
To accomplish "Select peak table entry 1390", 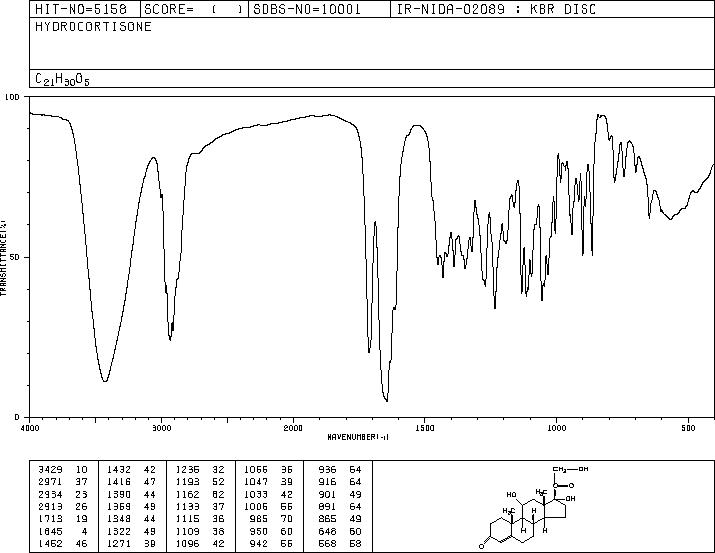I will pyautogui.click(x=119, y=494).
